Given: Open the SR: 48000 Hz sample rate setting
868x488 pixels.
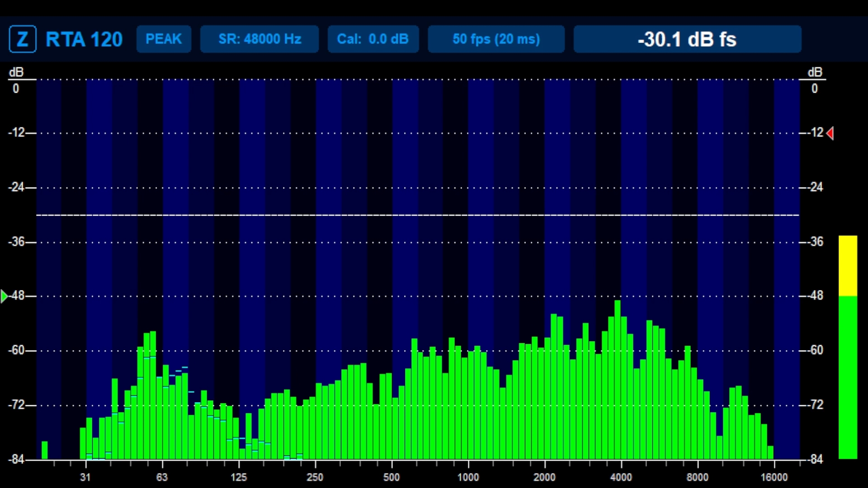Looking at the screenshot, I should tap(259, 39).
